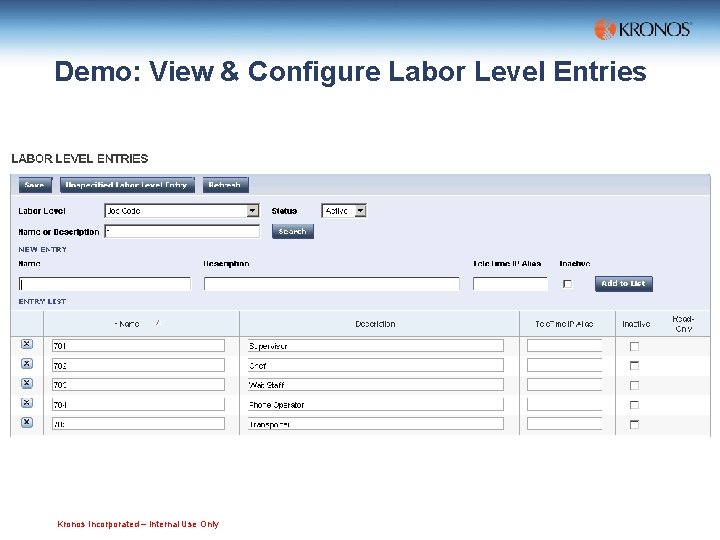Edit the Wait Staff row name field
Viewport: 720px width, 540px height.
click(138, 385)
